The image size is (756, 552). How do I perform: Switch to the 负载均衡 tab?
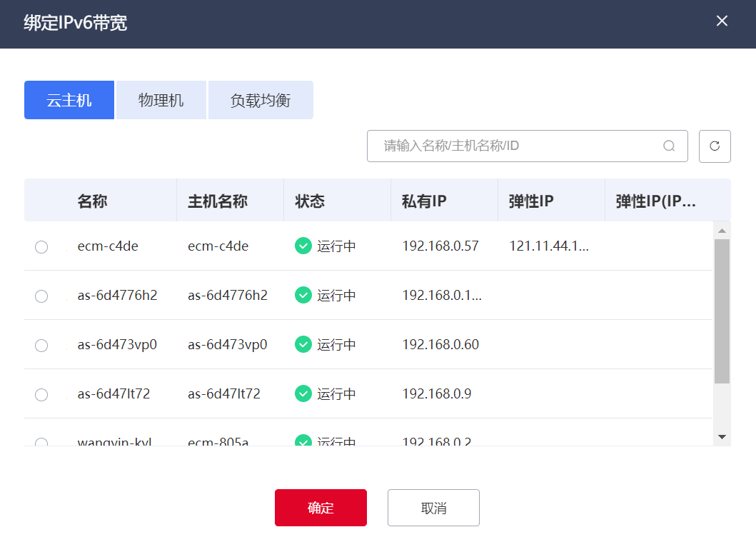pos(260,99)
